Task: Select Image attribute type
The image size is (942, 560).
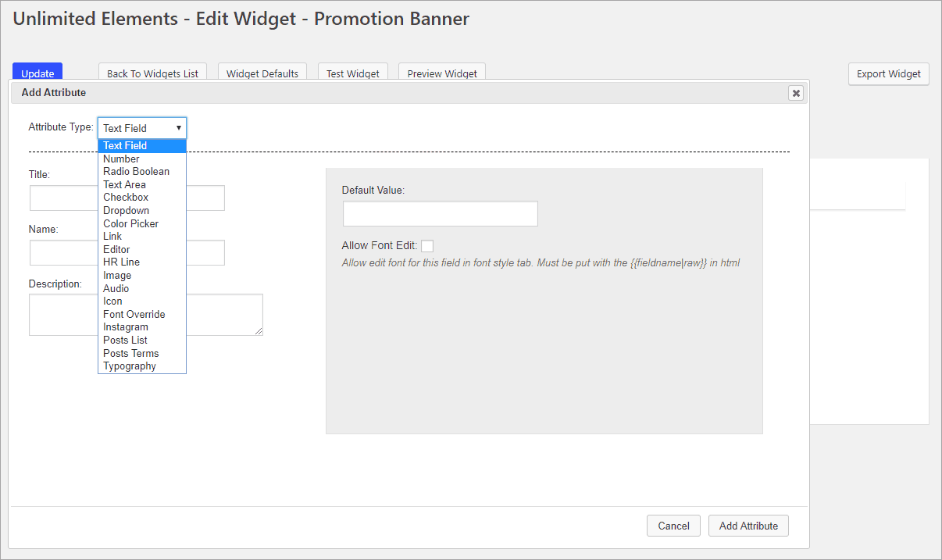Action: pos(142,275)
